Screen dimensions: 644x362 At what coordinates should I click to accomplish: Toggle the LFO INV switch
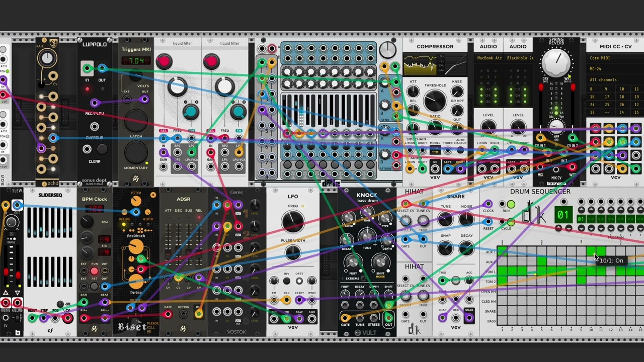tap(287, 281)
